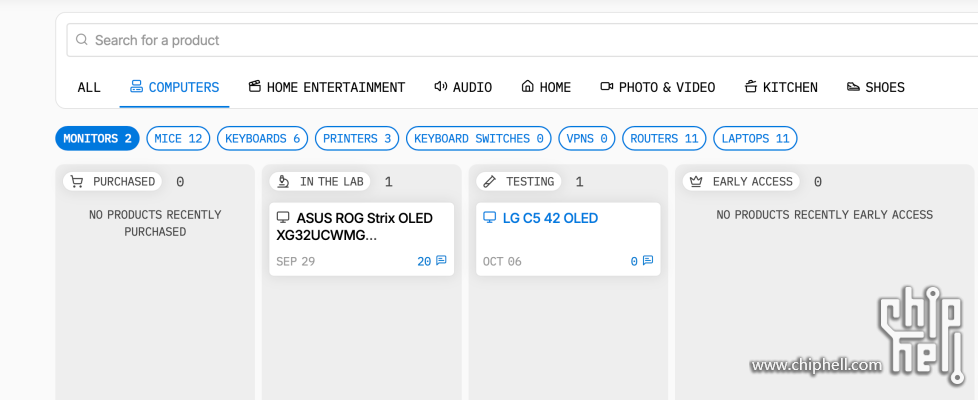The height and width of the screenshot is (400, 978).
Task: Open the Home Entertainment tab
Action: (x=327, y=87)
